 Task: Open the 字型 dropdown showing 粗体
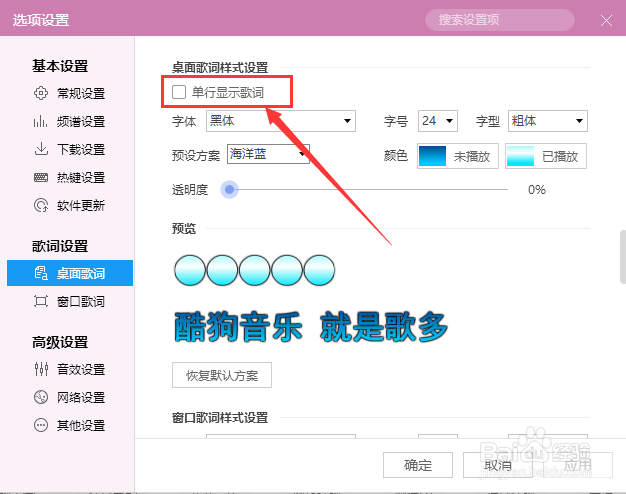point(548,121)
